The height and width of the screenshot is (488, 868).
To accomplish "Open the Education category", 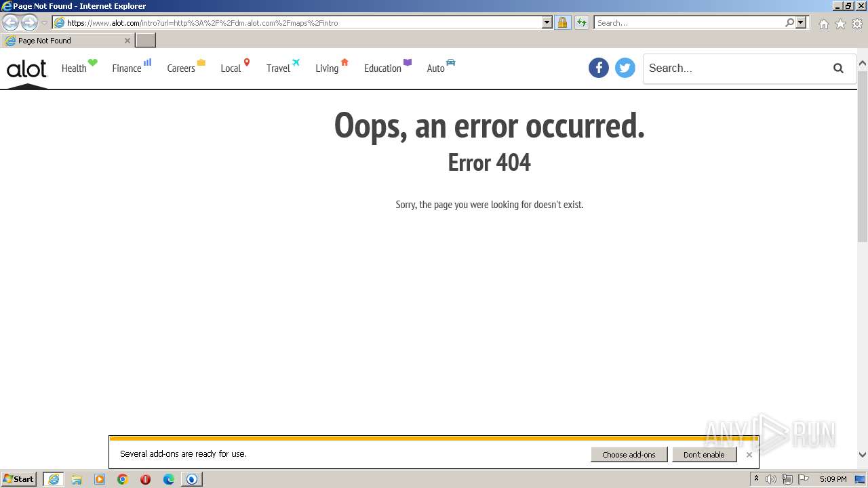I will click(x=388, y=67).
